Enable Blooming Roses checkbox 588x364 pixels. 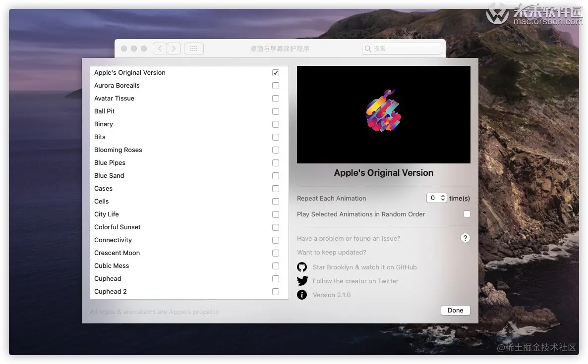pos(276,150)
